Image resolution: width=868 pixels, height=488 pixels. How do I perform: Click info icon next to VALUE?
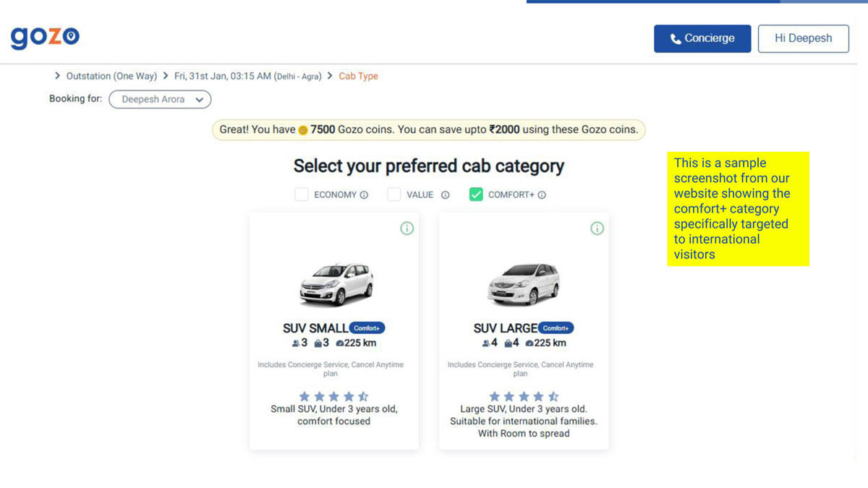click(x=446, y=194)
